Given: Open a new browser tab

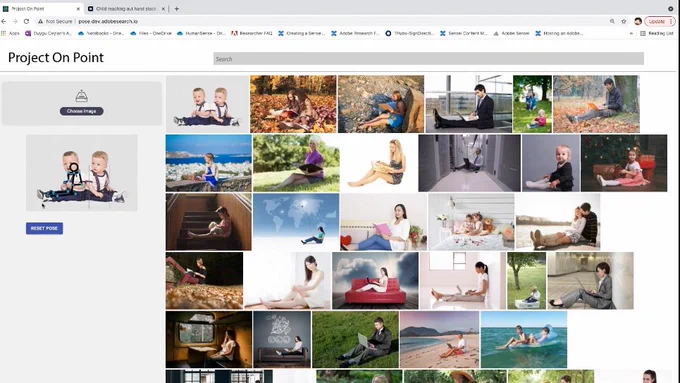Looking at the screenshot, I should click(x=177, y=9).
